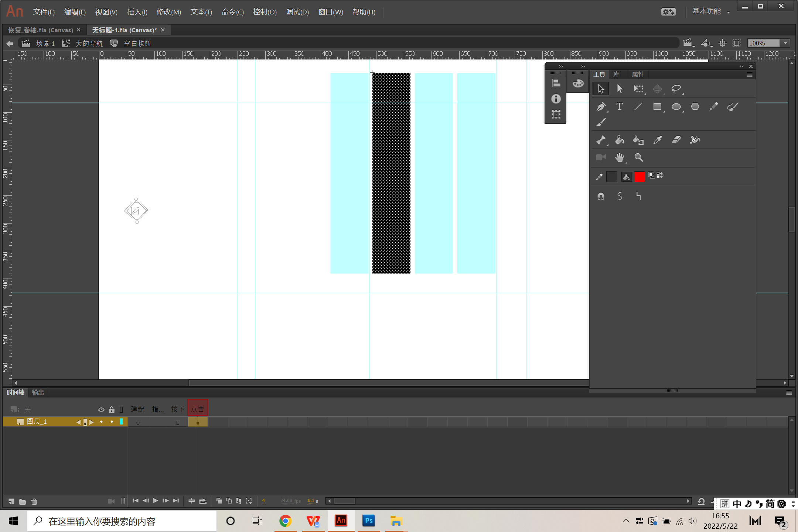Open the zoom percentage dropdown
Screen dimensions: 798x532
[x=785, y=43]
